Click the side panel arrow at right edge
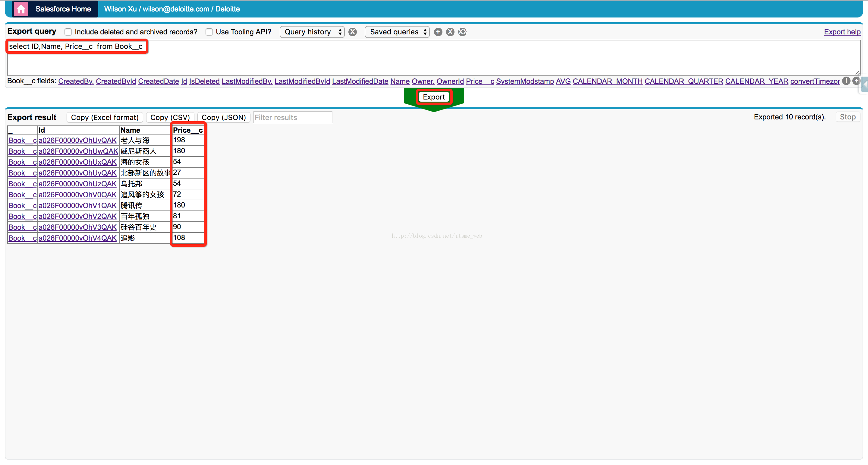The image size is (868, 465). pyautogui.click(x=865, y=85)
